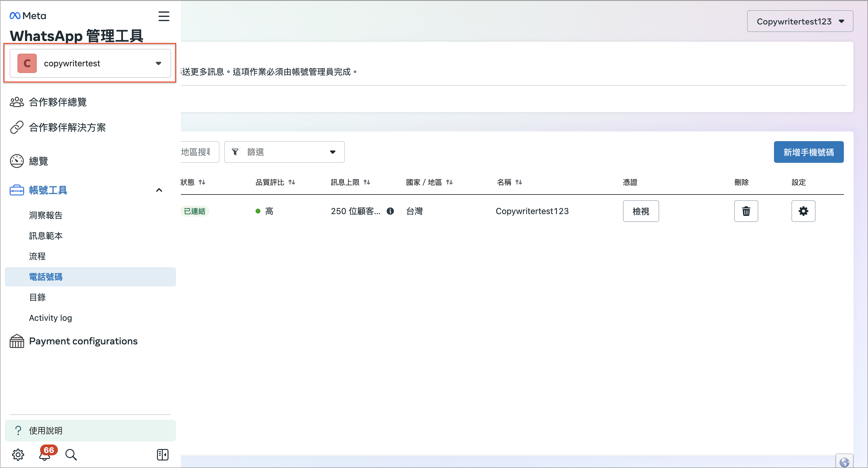Image resolution: width=868 pixels, height=468 pixels.
Task: Click the 台灣 country cell
Action: (414, 211)
